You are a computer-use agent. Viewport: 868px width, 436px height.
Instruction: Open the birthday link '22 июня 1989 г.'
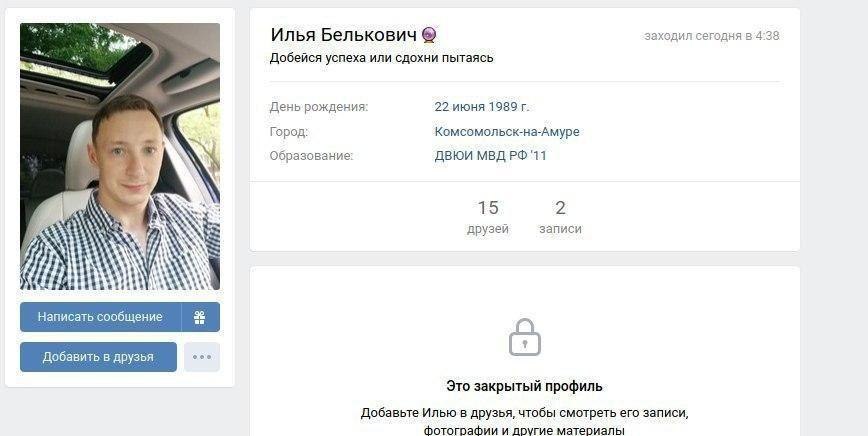(482, 107)
